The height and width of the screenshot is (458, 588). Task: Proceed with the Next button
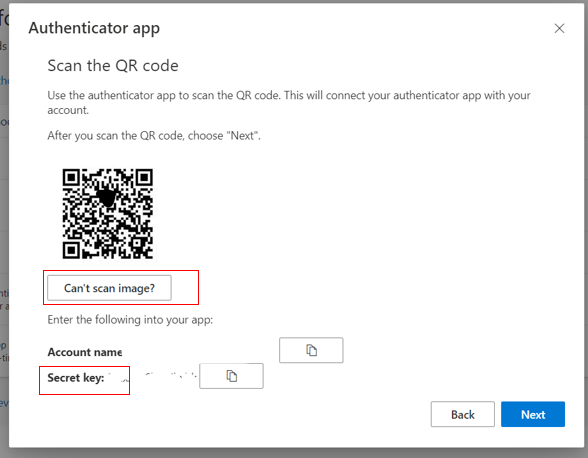532,414
